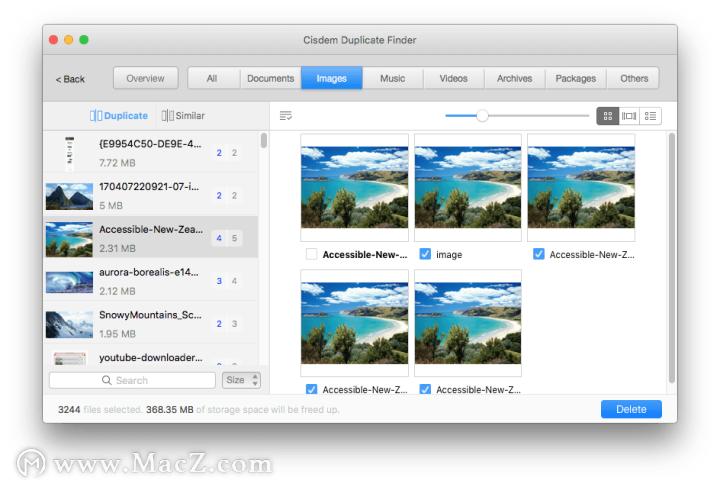Select the Documents category tab
Viewport: 720px width, 484px height.
point(270,78)
